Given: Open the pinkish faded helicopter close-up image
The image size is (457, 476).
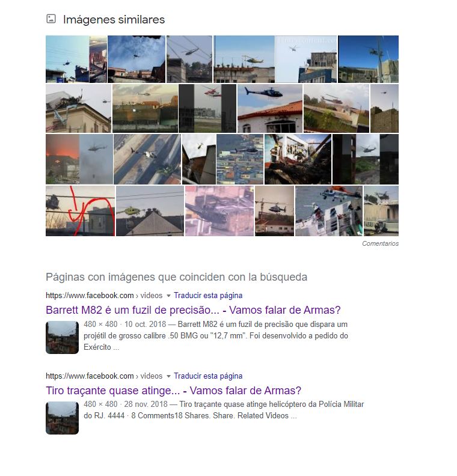Looking at the screenshot, I should 219,211.
